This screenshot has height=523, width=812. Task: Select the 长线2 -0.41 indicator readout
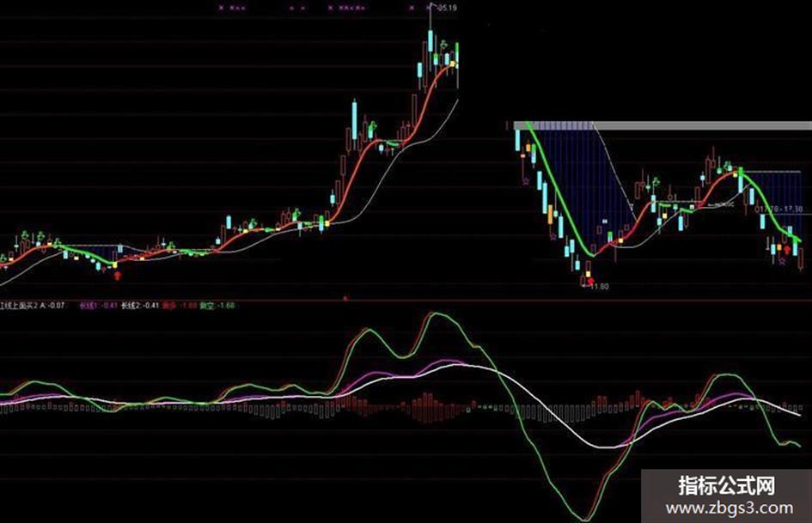140,306
